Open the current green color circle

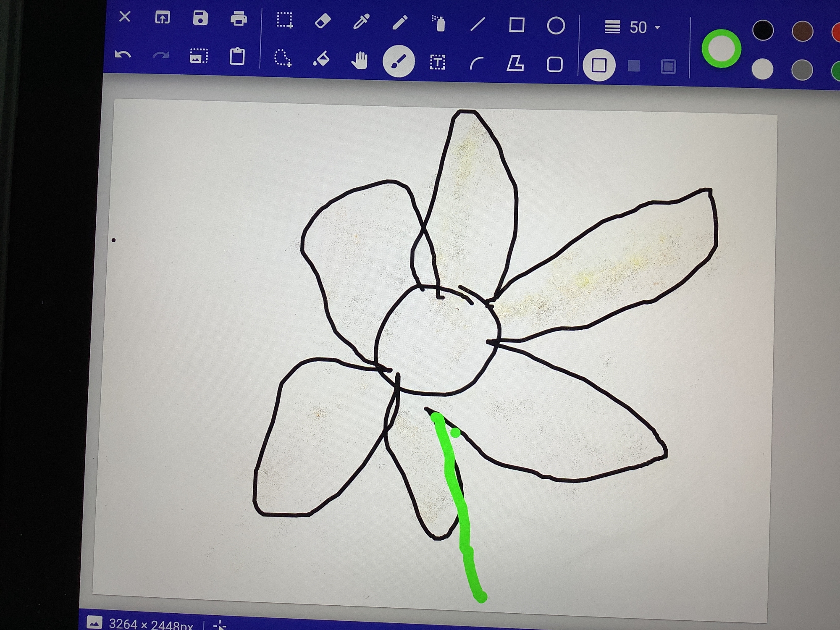coord(721,48)
